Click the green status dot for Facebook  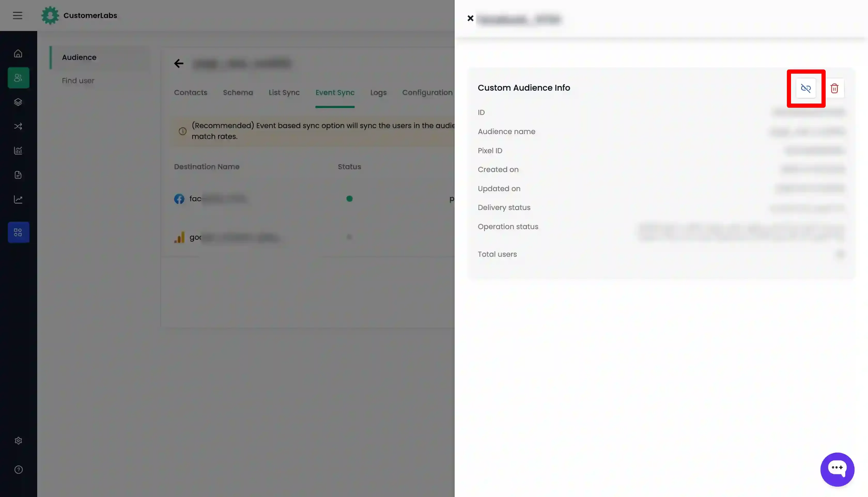coord(349,199)
